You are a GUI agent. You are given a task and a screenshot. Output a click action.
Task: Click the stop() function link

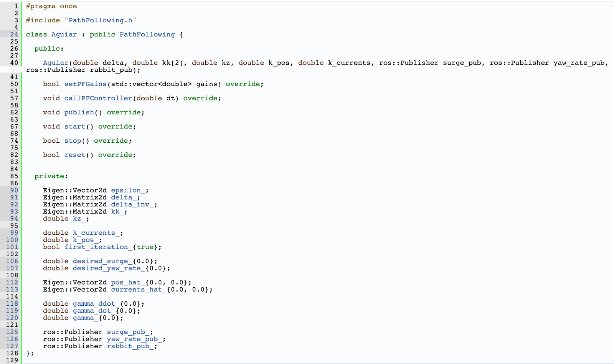[x=73, y=141]
